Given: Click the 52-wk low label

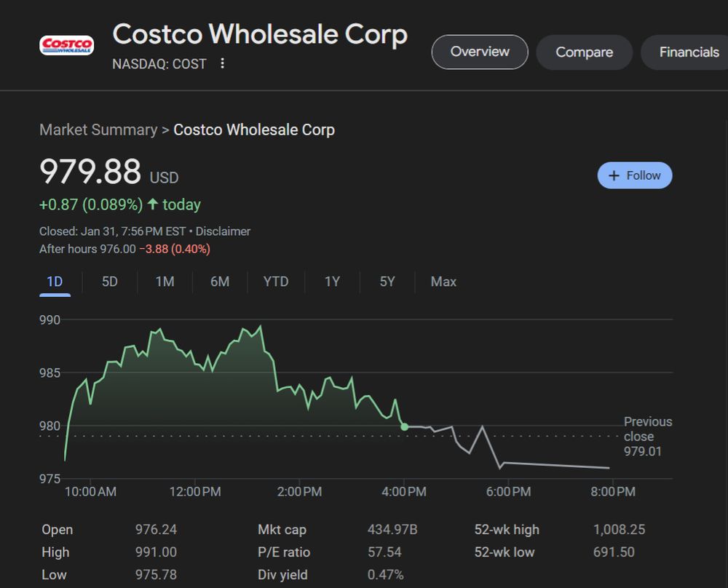Looking at the screenshot, I should (505, 552).
